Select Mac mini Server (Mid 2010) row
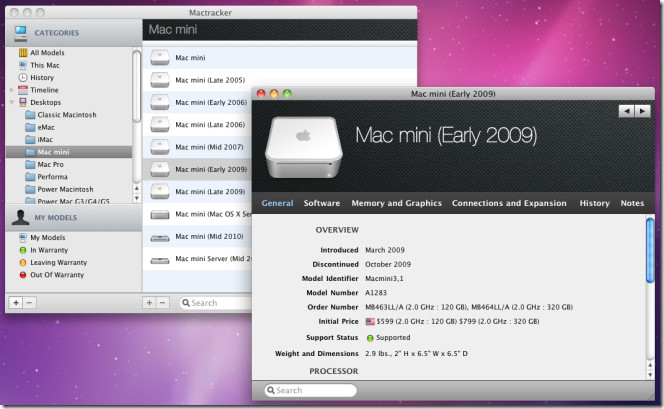 pyautogui.click(x=197, y=259)
